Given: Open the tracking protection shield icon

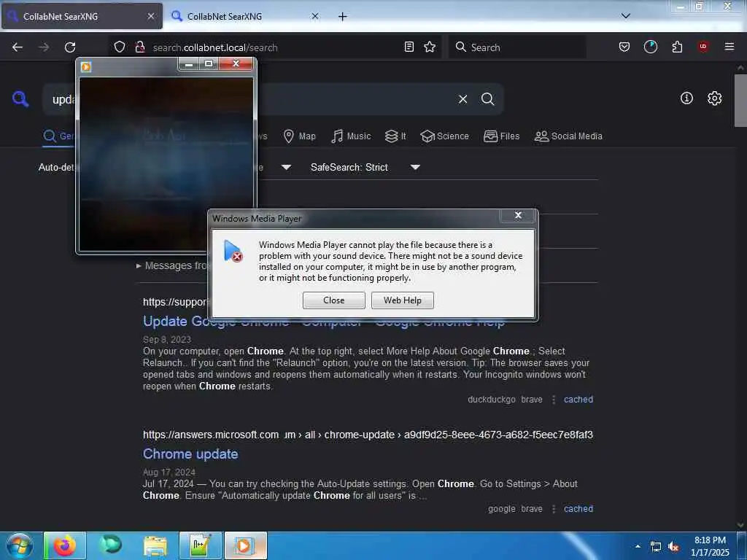Looking at the screenshot, I should click(120, 47).
